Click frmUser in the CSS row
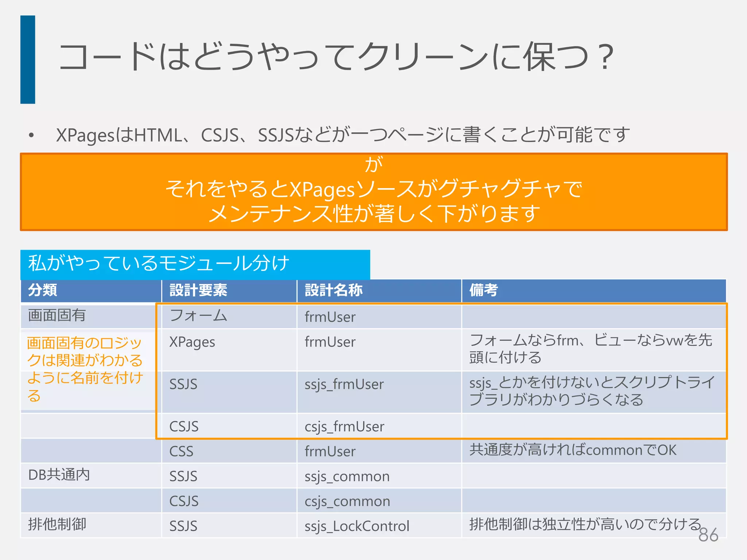The height and width of the screenshot is (560, 747). (x=330, y=451)
